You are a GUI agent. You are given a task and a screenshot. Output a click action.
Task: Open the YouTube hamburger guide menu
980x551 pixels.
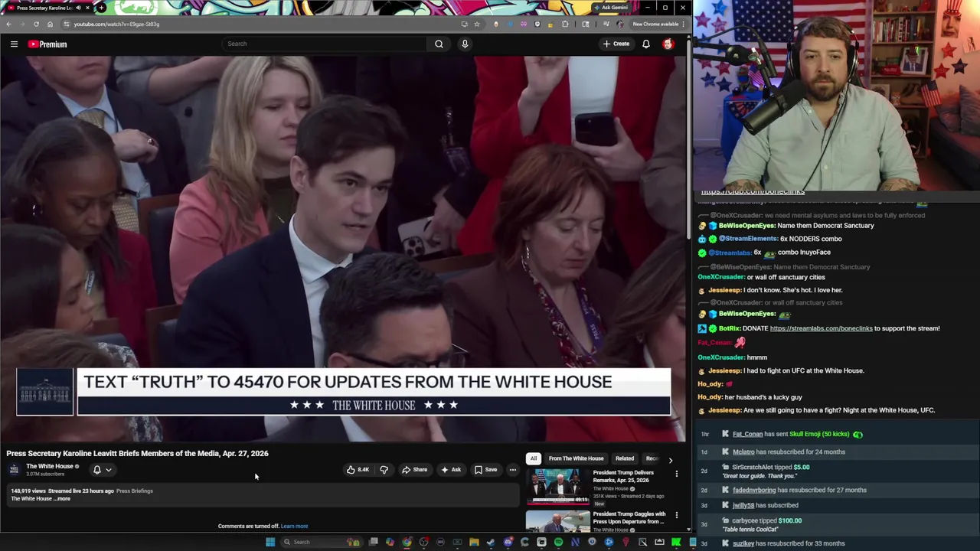(x=14, y=44)
